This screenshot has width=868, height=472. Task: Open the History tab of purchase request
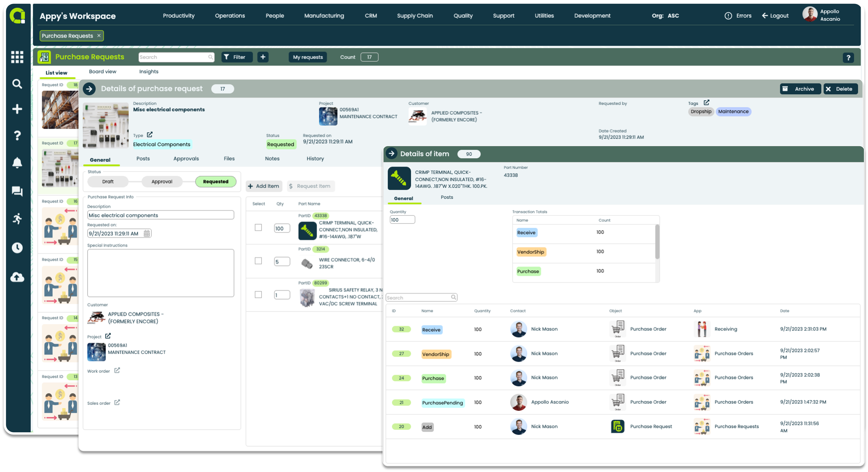(315, 159)
